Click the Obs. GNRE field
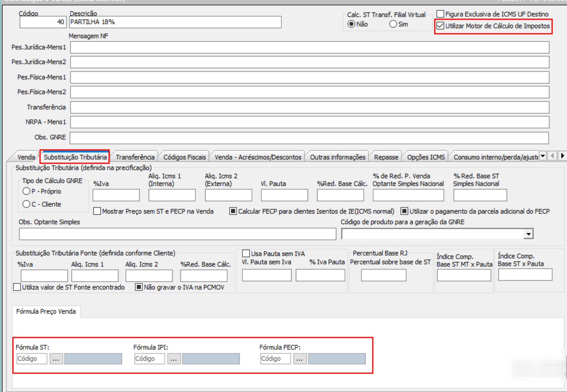567x392 pixels. click(309, 138)
